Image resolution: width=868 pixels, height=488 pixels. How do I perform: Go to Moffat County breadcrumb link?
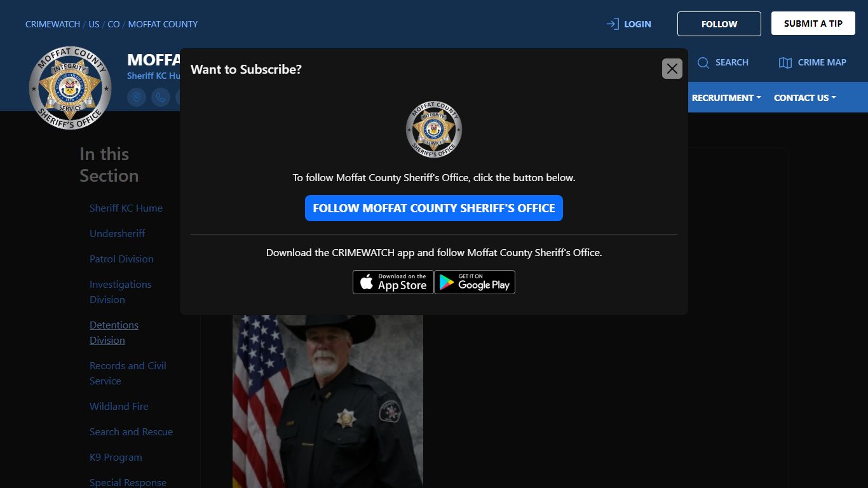163,24
